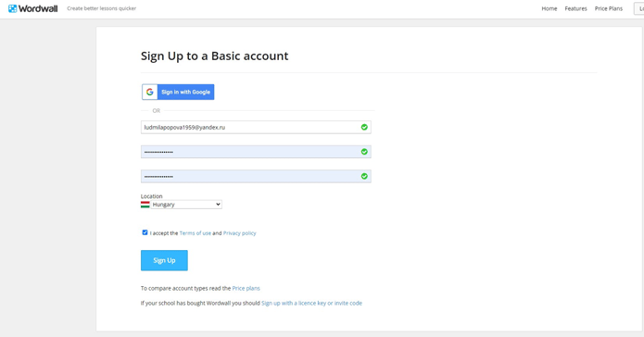Click Sign in with Google button
This screenshot has height=337, width=644.
click(x=178, y=92)
